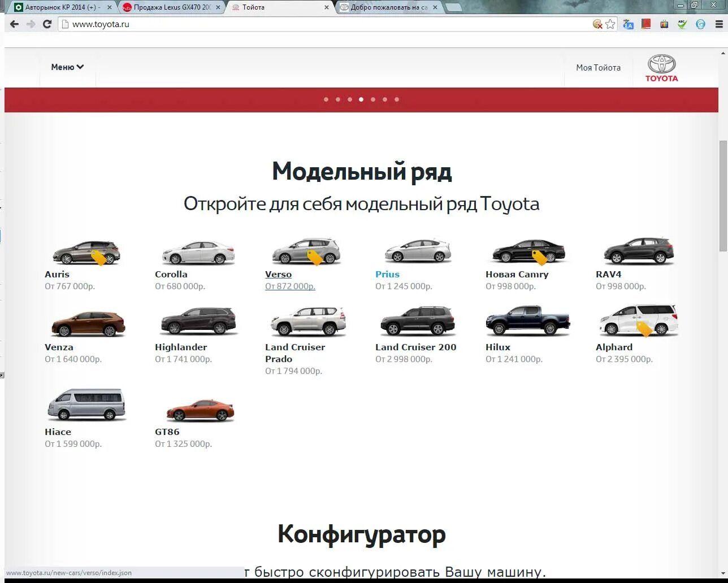The image size is (728, 583).
Task: Click the Land Cruiser 200 name link
Action: [x=416, y=347]
